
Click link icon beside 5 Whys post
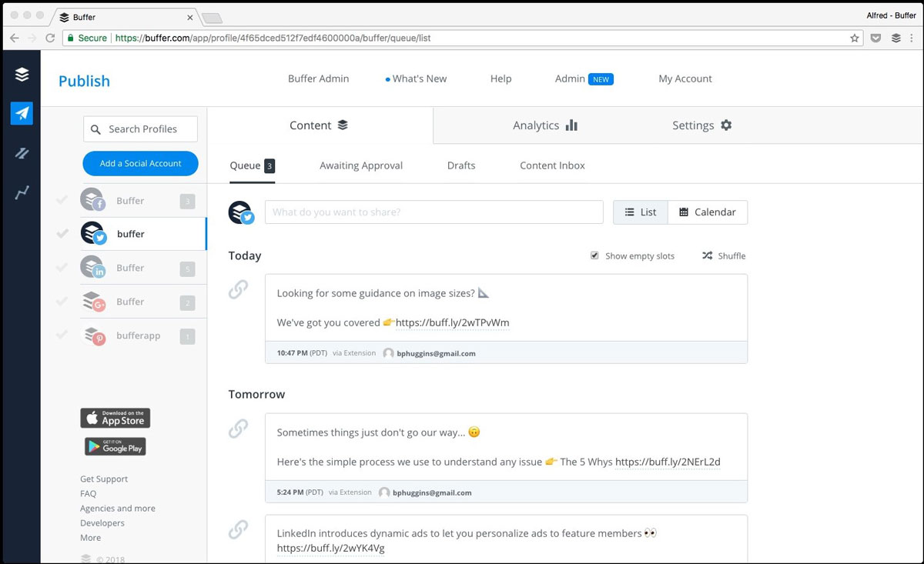[x=238, y=429]
